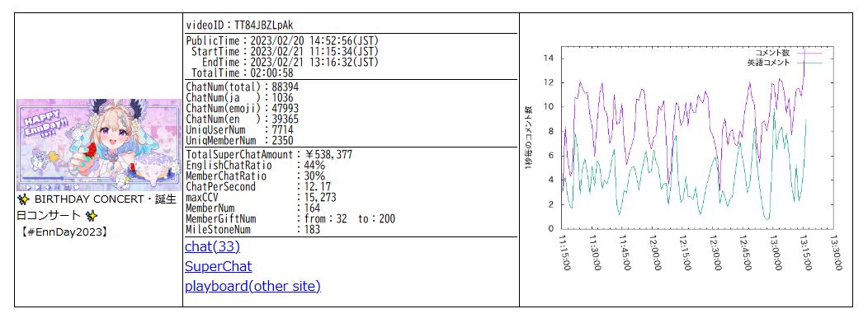Click the ChatNum(total) 88394 row

pos(243,87)
